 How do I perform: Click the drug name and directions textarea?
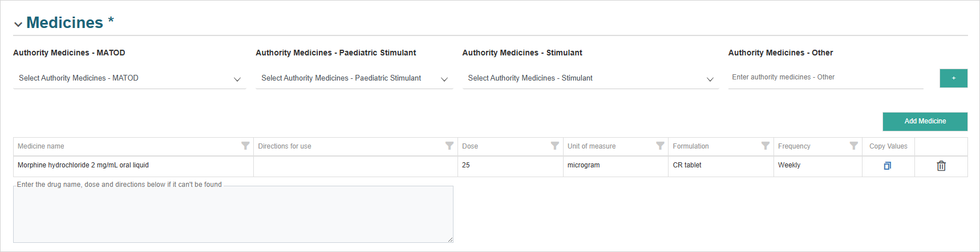(233, 214)
